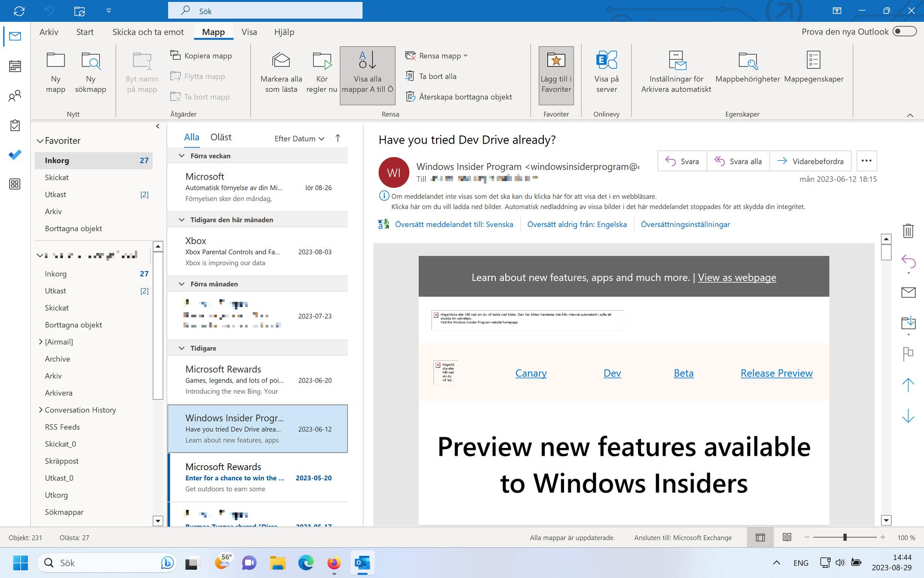Click the View as webpage link
The width and height of the screenshot is (924, 578).
tap(737, 277)
